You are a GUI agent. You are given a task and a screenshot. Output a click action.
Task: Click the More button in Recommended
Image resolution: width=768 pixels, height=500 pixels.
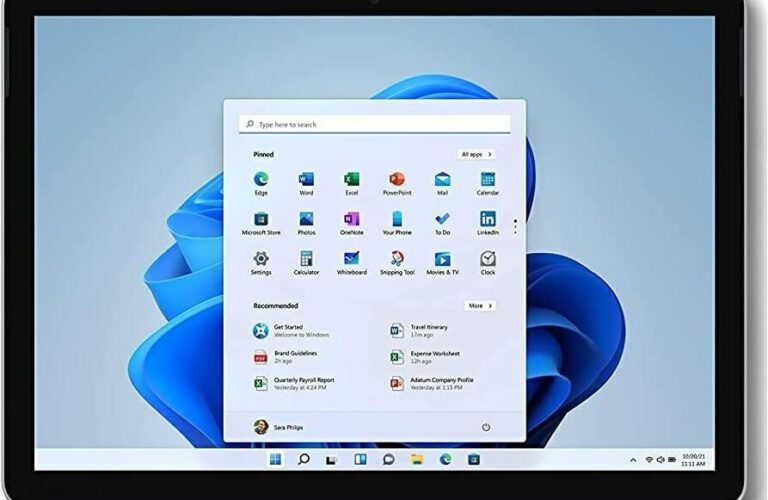click(x=480, y=306)
